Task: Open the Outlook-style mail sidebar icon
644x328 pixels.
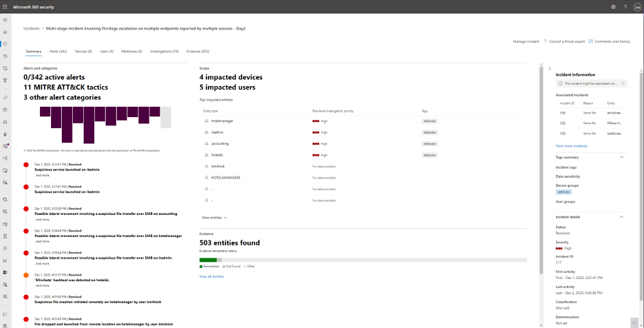Action: [x=5, y=272]
